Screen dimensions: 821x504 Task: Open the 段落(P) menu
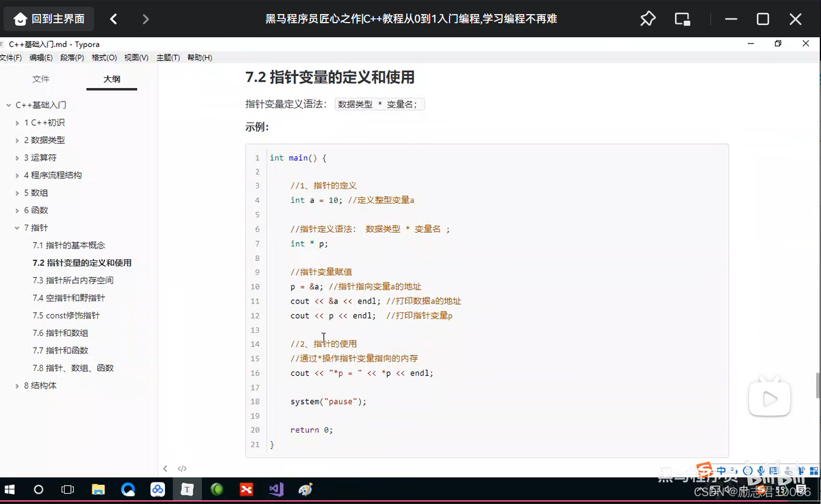coord(72,57)
